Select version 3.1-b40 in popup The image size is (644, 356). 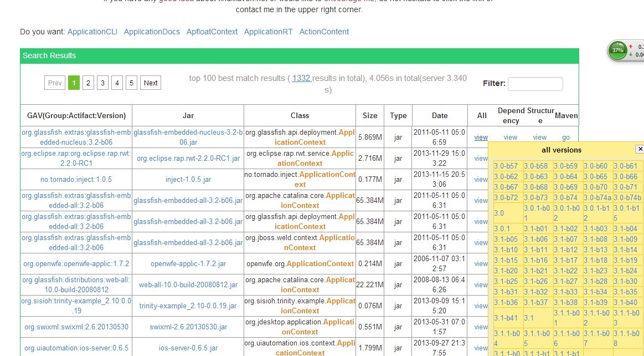pos(626,302)
